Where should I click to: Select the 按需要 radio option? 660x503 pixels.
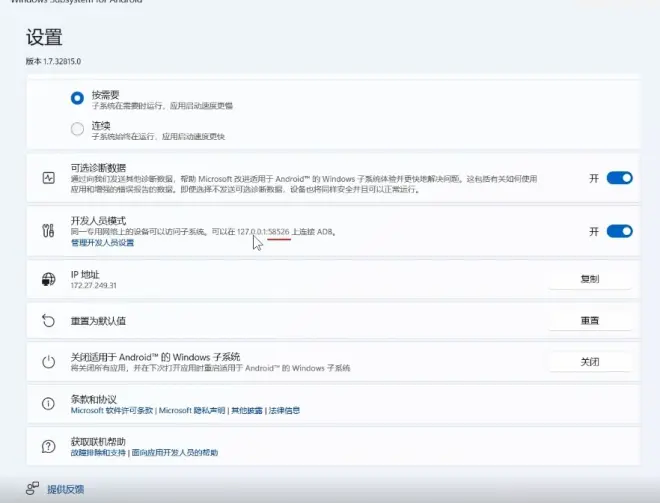pyautogui.click(x=77, y=98)
